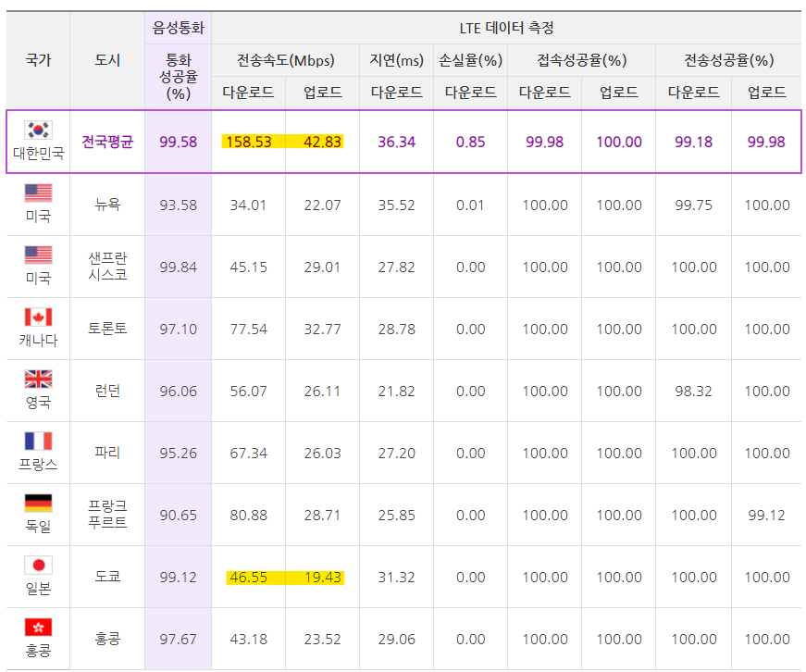This screenshot has height=672, width=806.
Task: Click the 93.58 call success value
Action: [179, 205]
